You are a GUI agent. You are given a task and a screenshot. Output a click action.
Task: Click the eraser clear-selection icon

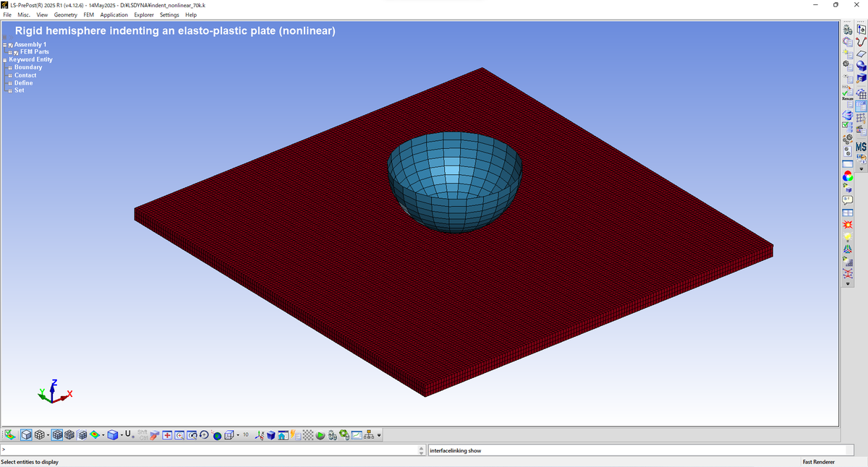coord(156,435)
